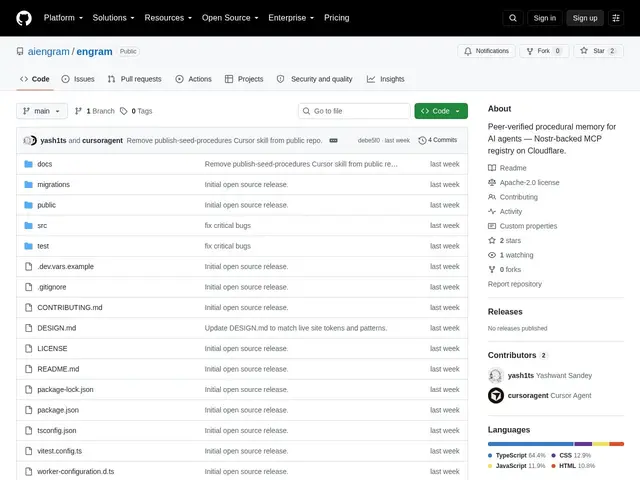Star the repository with Star button
The width and height of the screenshot is (640, 480).
tap(598, 51)
